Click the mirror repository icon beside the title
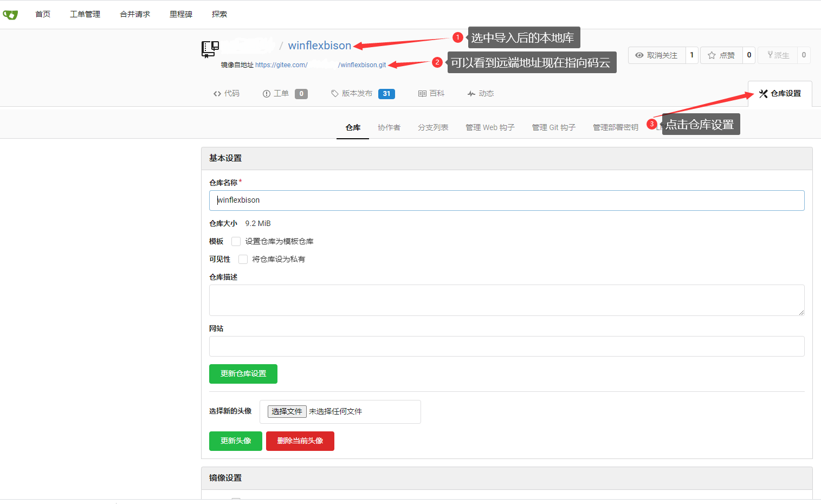 pos(210,49)
